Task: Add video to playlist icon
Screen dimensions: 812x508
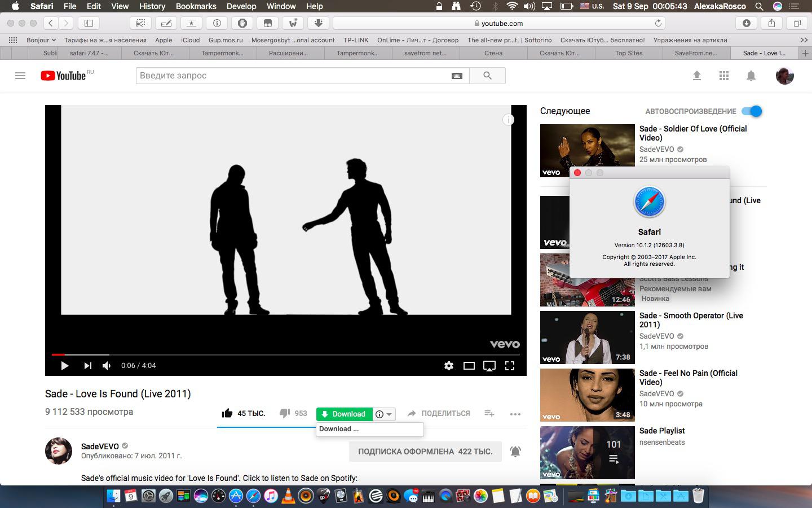Action: click(489, 414)
